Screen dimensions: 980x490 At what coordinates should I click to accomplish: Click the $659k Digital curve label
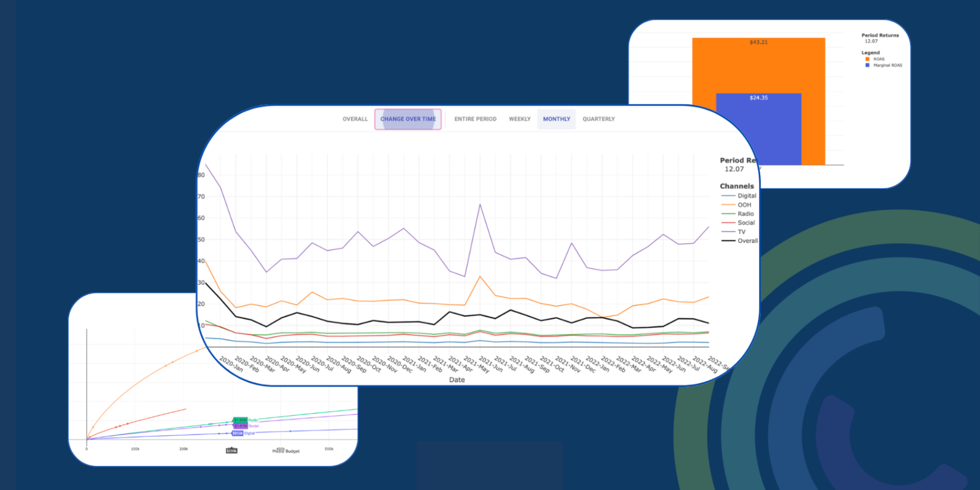(x=237, y=433)
